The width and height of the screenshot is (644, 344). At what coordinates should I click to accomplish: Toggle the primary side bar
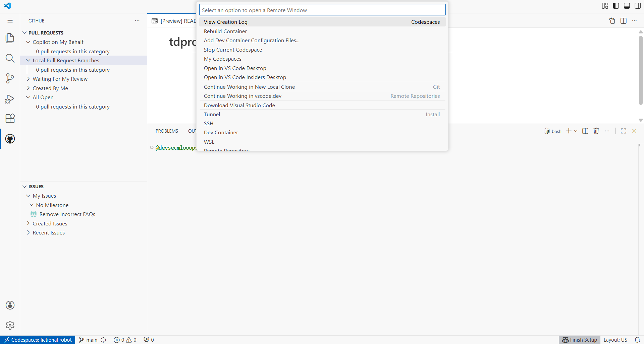(x=616, y=6)
